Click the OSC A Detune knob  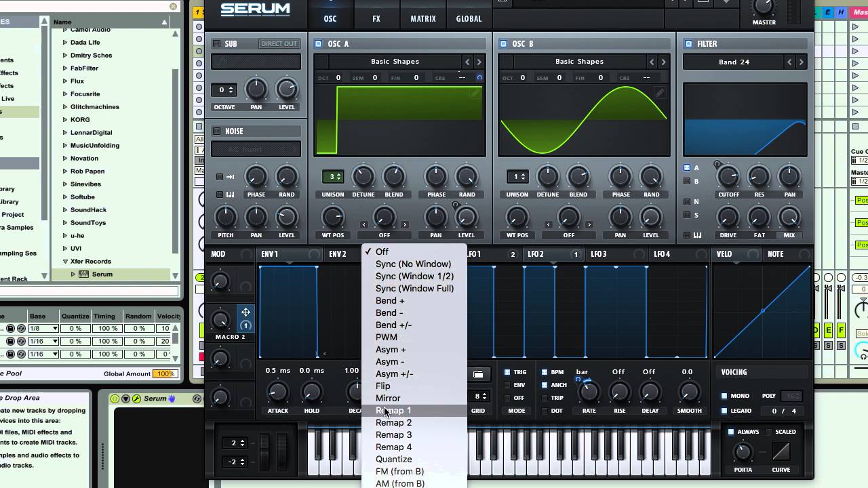click(363, 177)
